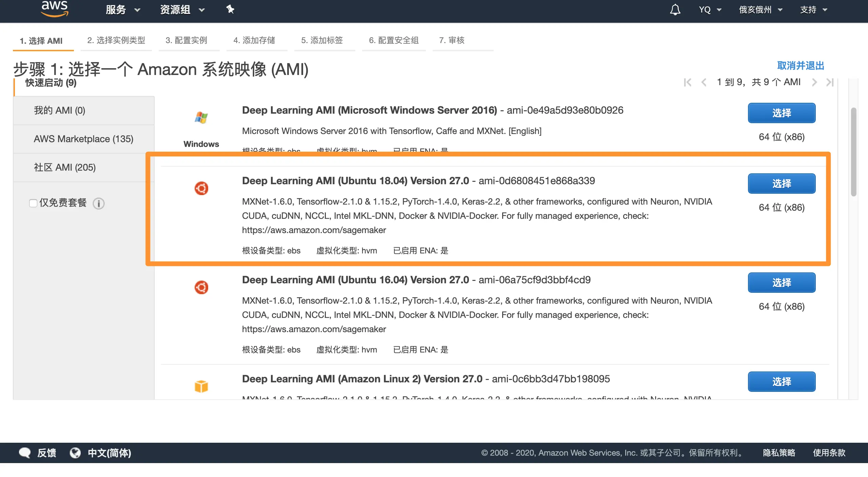Click the AMI list vertical scrollbar
868x477 pixels.
[853, 152]
